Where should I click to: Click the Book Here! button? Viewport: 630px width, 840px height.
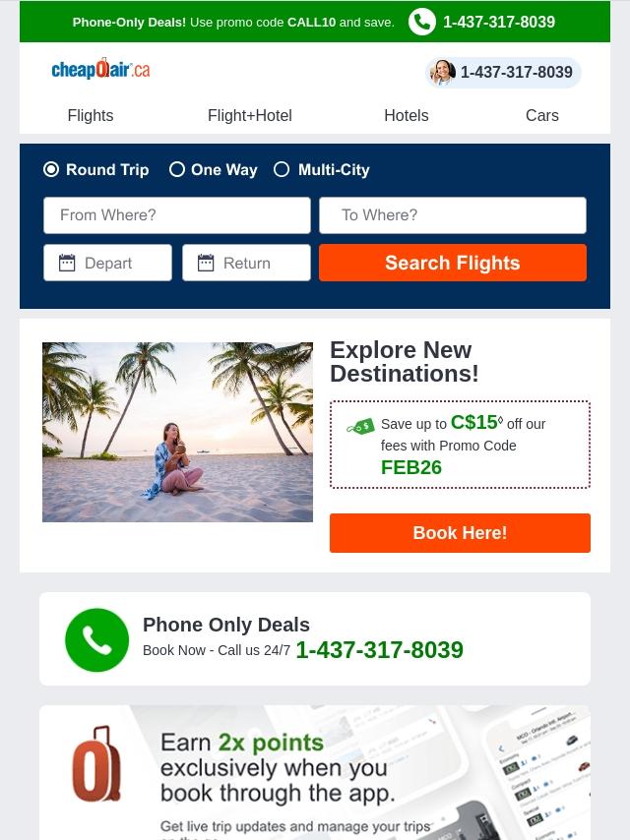click(x=460, y=533)
